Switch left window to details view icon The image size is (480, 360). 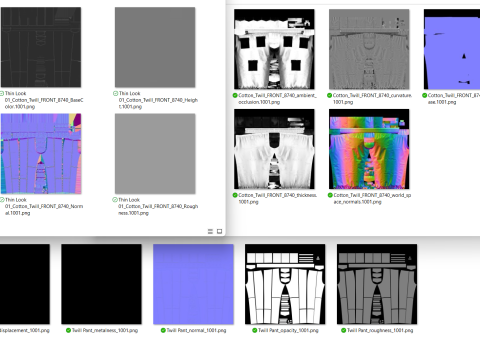(210, 231)
